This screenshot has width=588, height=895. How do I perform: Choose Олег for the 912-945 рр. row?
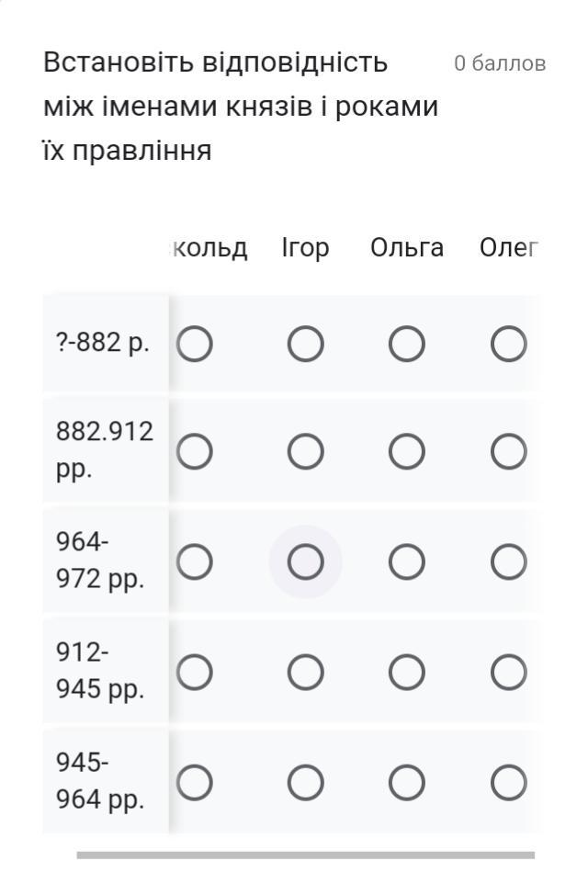(509, 673)
